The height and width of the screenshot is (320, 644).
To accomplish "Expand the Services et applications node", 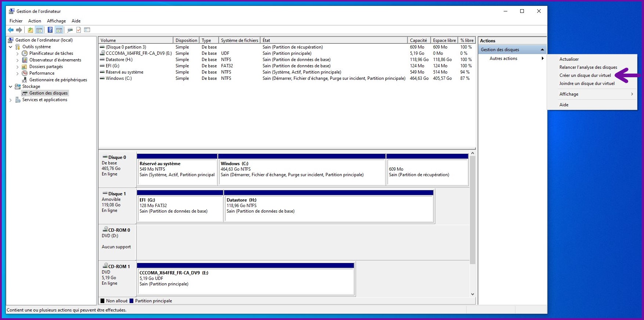I will coord(11,100).
